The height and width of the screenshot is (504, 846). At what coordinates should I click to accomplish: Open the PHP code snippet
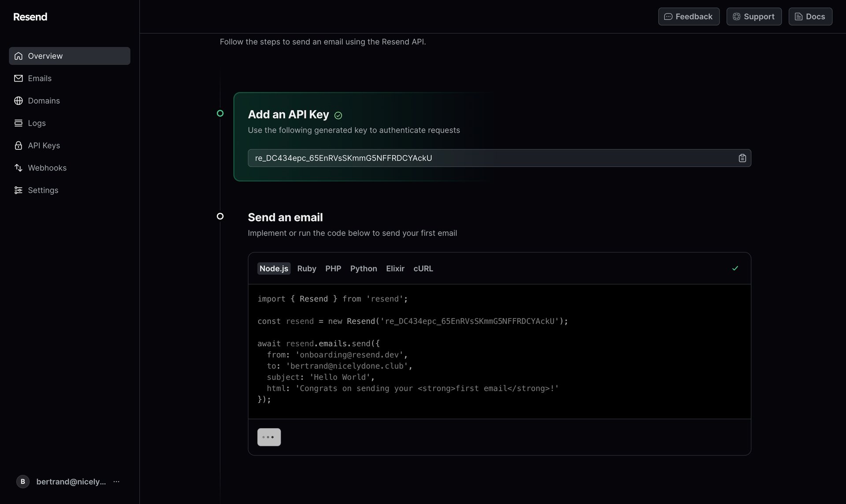click(x=333, y=268)
